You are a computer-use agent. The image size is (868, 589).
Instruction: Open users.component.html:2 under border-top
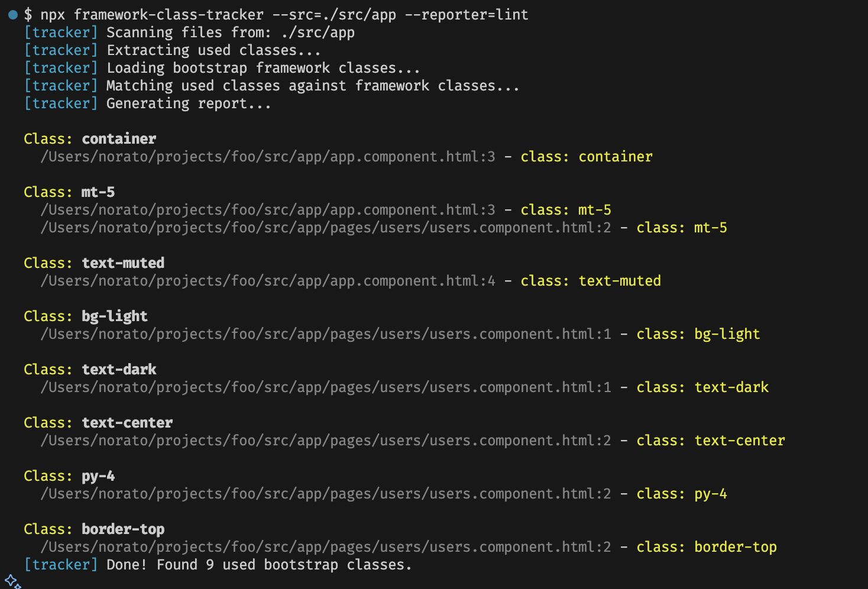[325, 546]
